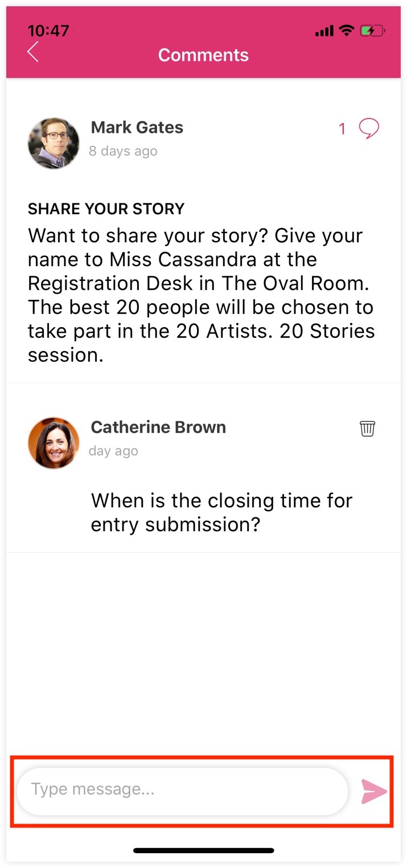407x868 pixels.
Task: Open Mark Gates' profile photo
Action: (x=54, y=144)
